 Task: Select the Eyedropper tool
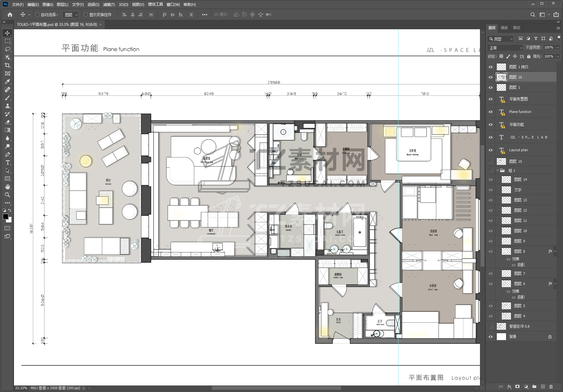pyautogui.click(x=7, y=82)
